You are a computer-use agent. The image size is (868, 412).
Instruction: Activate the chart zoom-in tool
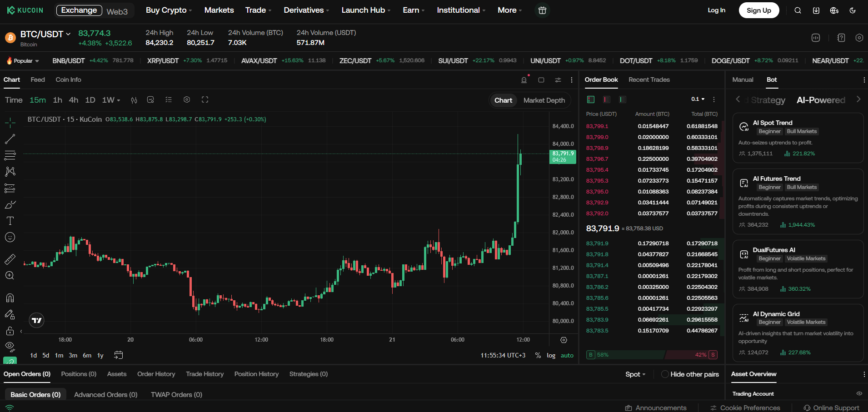10,275
